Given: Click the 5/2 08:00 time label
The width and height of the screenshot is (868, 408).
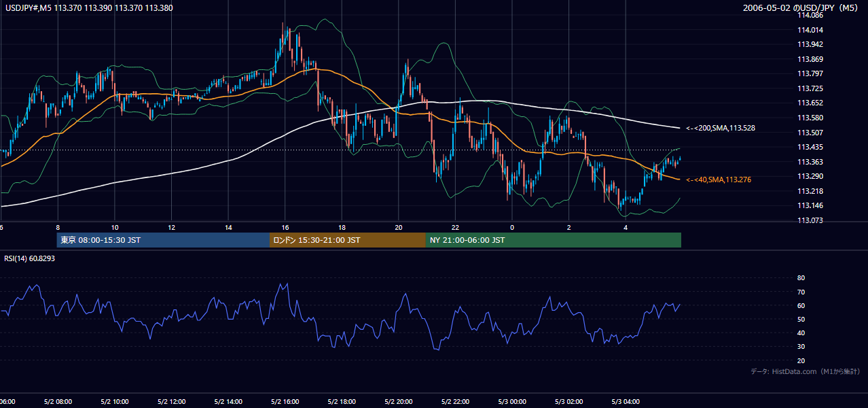Looking at the screenshot, I should (58, 402).
